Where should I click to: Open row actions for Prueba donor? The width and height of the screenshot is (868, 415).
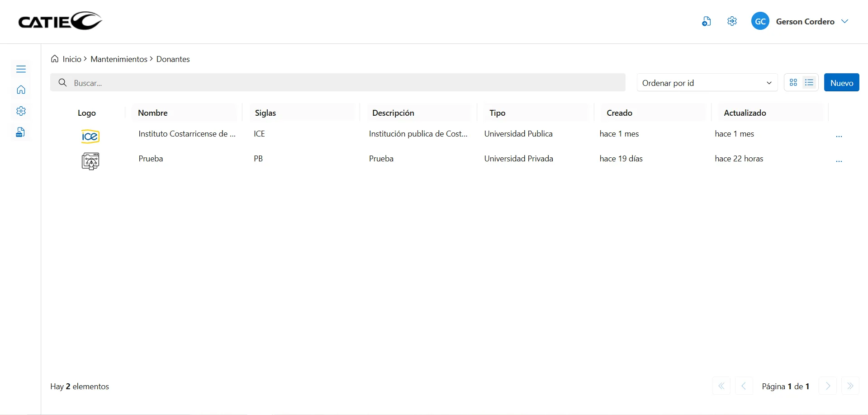[x=839, y=161]
